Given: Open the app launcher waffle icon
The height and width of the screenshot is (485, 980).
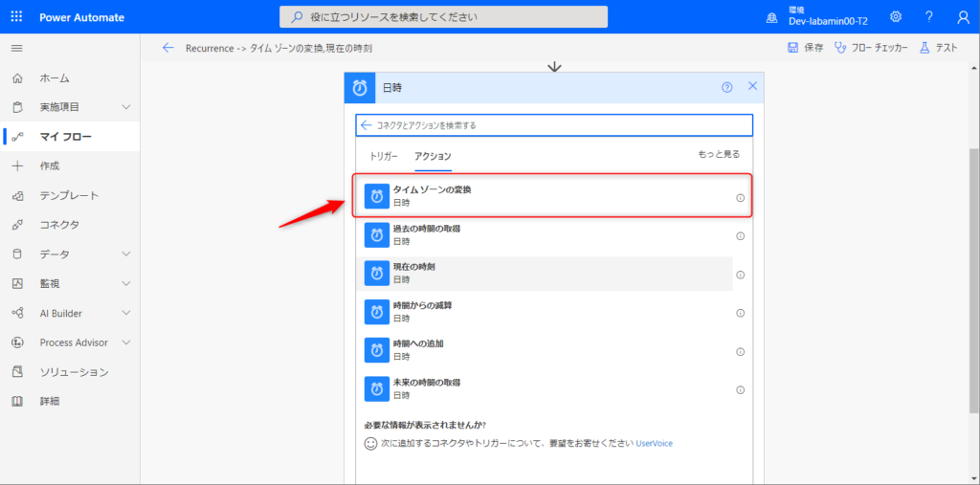Looking at the screenshot, I should coord(16,17).
